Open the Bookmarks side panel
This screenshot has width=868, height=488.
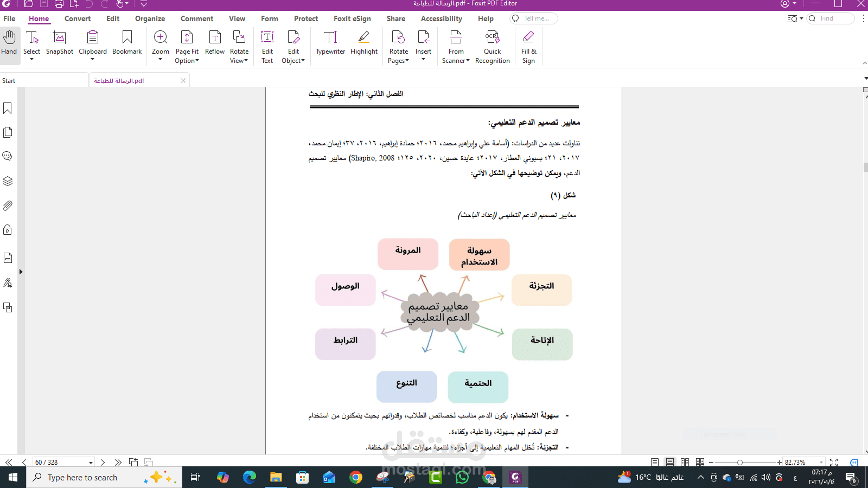pos(8,108)
